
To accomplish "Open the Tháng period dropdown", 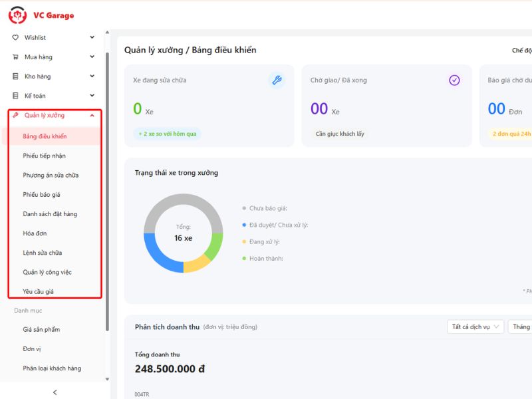I will point(521,327).
